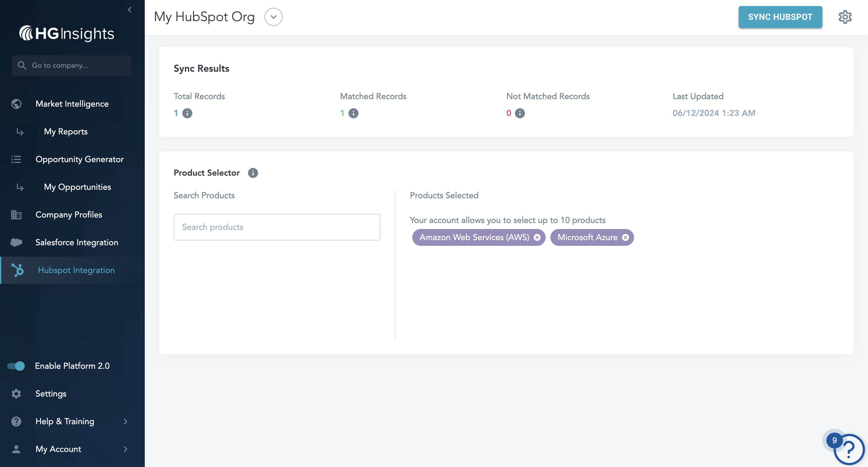Click the Go to company search box
The image size is (868, 467).
coord(71,65)
